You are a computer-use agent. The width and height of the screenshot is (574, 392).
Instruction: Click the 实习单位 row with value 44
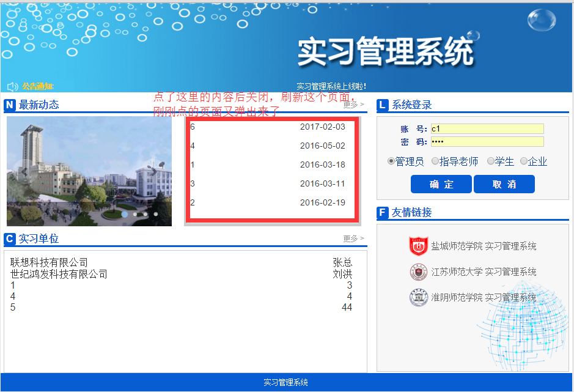click(x=181, y=308)
